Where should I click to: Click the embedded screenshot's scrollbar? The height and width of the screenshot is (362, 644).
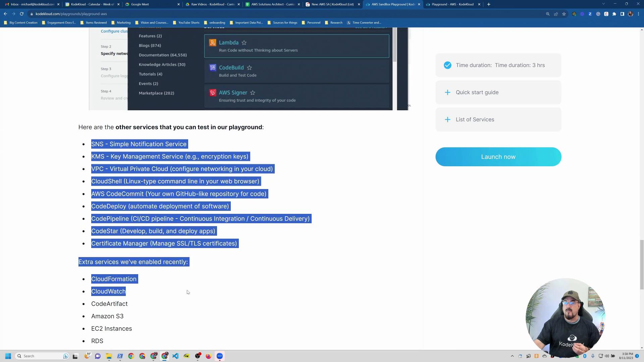[395, 45]
